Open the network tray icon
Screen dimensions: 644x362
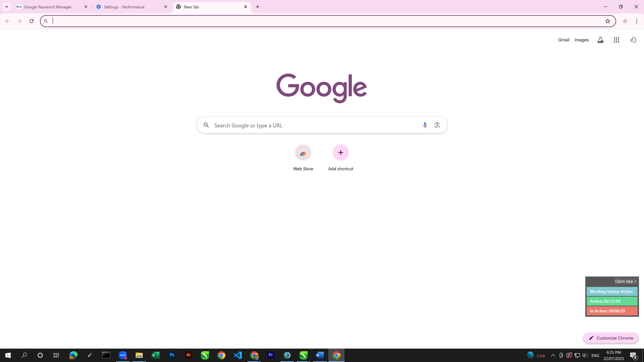tap(577, 355)
